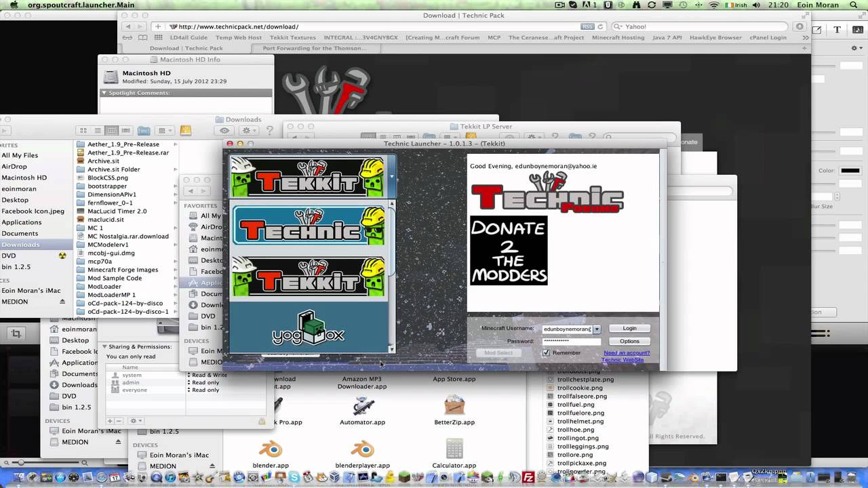
Task: Select the Archive.sit file
Action: 103,161
